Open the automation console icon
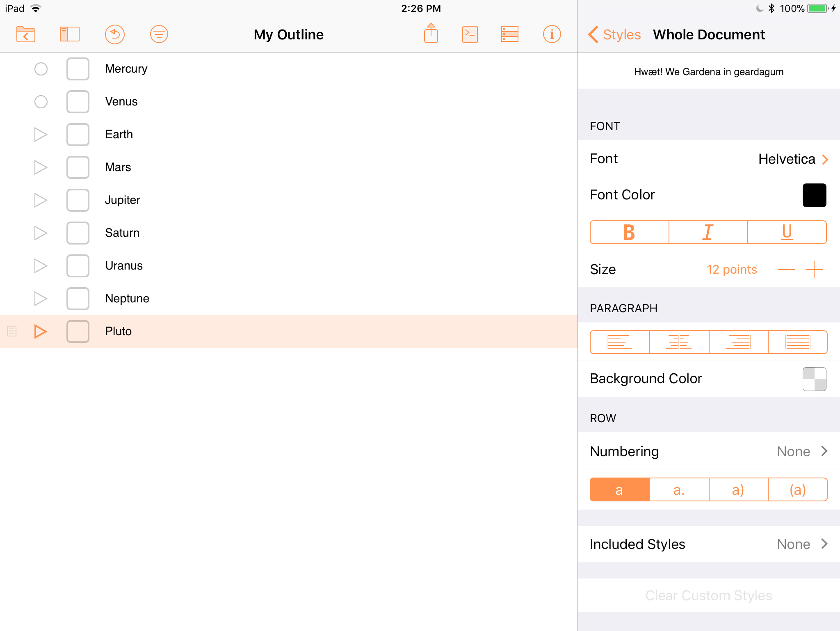 [470, 34]
